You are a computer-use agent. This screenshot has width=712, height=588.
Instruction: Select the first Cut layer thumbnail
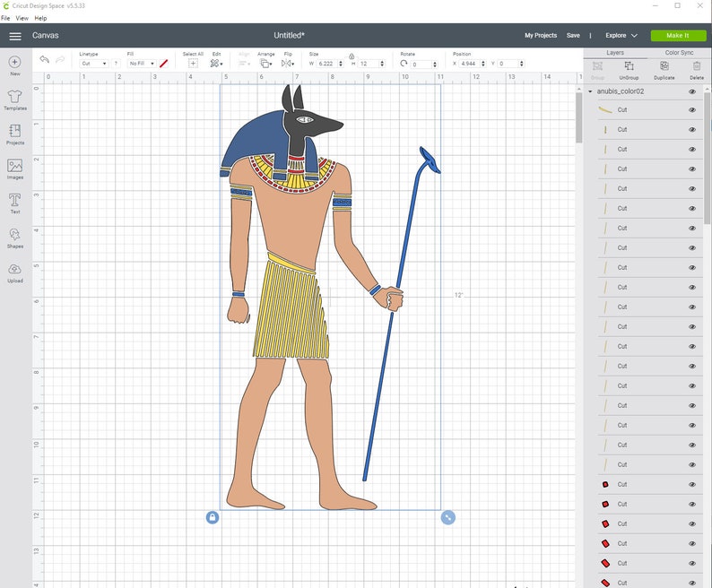[x=606, y=110]
